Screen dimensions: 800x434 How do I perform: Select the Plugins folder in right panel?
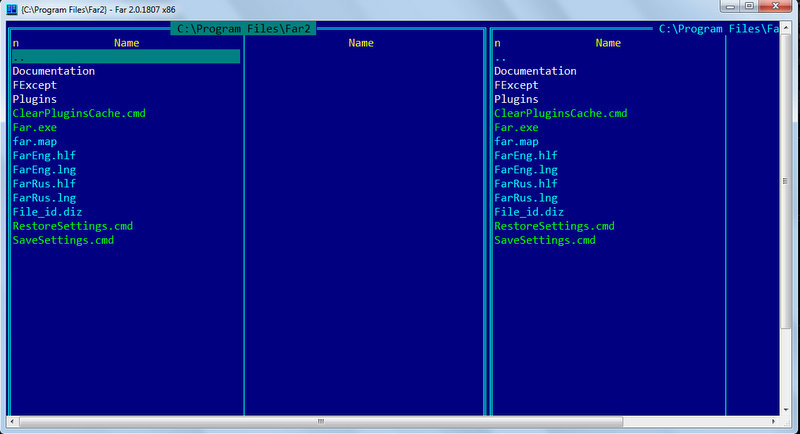[x=516, y=99]
